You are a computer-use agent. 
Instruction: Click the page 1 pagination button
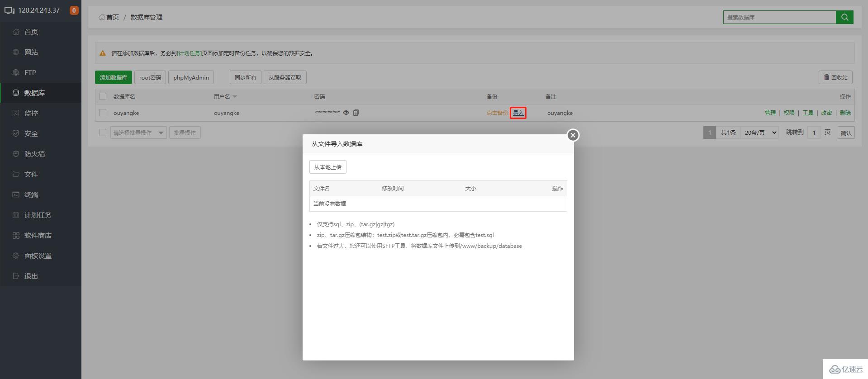coord(710,133)
